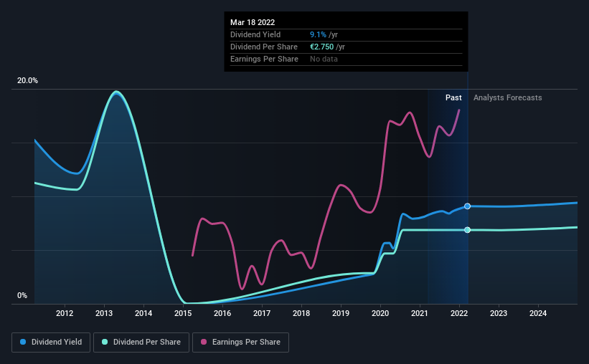Click the 9.1% dividend yield value in tooltip
This screenshot has width=589, height=364.
click(318, 34)
